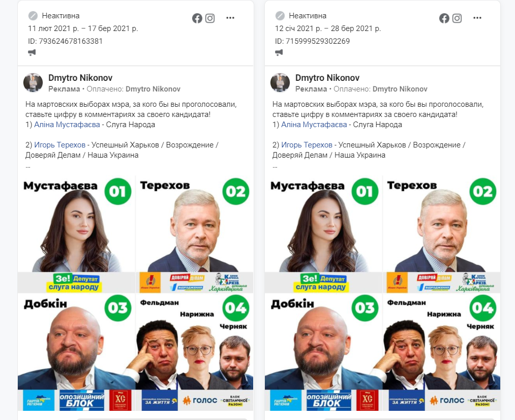Open the Аліна Мустафаєва link in the right ad
Image resolution: width=515 pixels, height=420 pixels.
tap(314, 125)
